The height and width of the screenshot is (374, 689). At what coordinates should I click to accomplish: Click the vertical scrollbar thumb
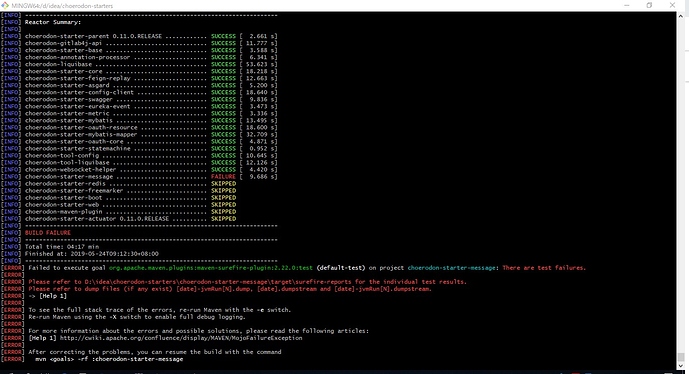tap(681, 356)
